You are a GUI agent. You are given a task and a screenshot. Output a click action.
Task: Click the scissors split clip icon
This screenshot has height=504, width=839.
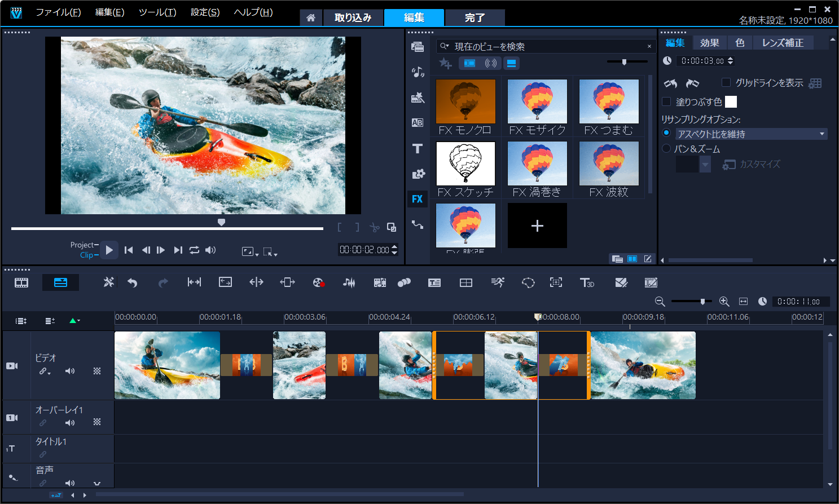(x=374, y=227)
